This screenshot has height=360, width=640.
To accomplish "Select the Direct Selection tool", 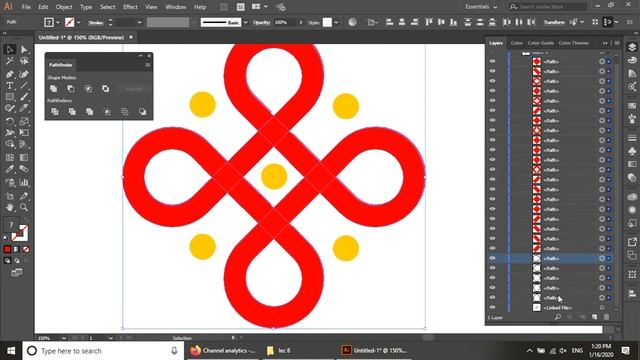I will pyautogui.click(x=24, y=49).
